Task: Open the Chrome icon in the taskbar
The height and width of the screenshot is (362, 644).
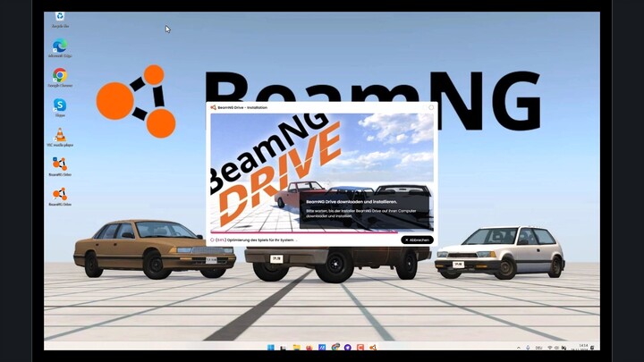Action: pyautogui.click(x=335, y=348)
